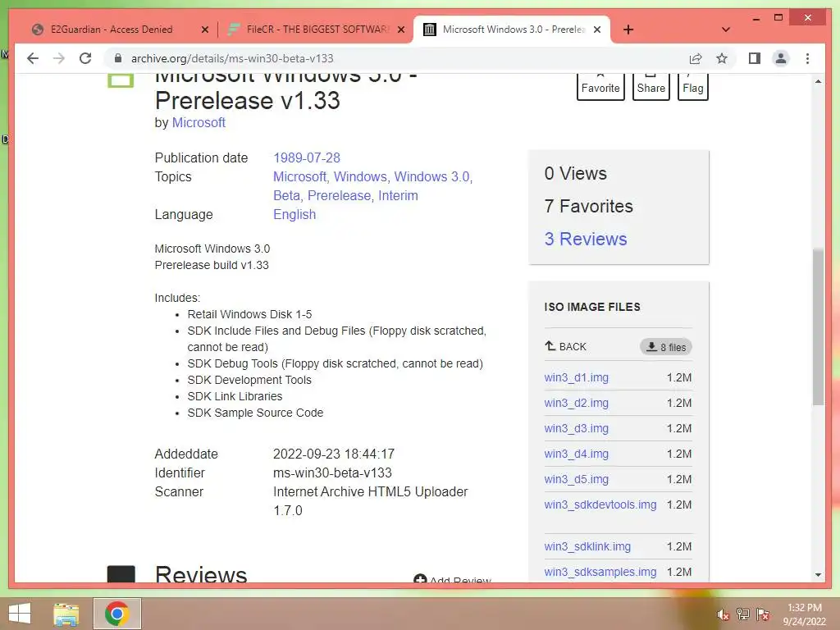View site info via the padlock icon
The image size is (840, 630).
(x=118, y=58)
